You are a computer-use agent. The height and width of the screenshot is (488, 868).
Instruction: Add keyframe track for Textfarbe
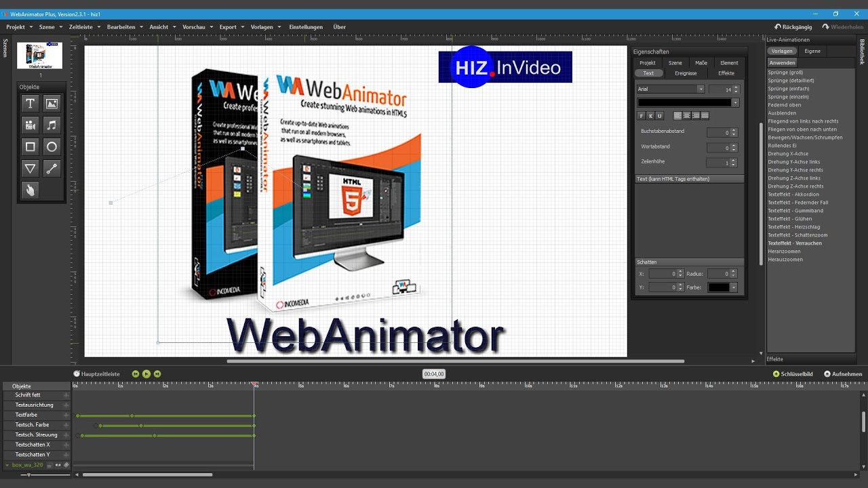point(66,415)
